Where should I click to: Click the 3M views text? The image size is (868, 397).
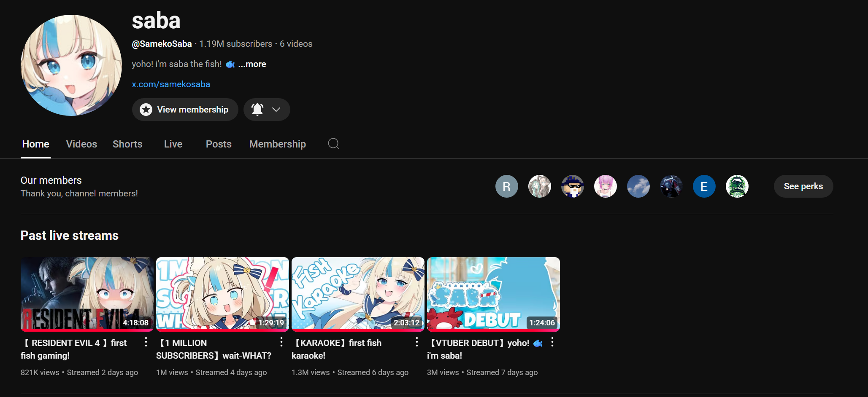443,373
